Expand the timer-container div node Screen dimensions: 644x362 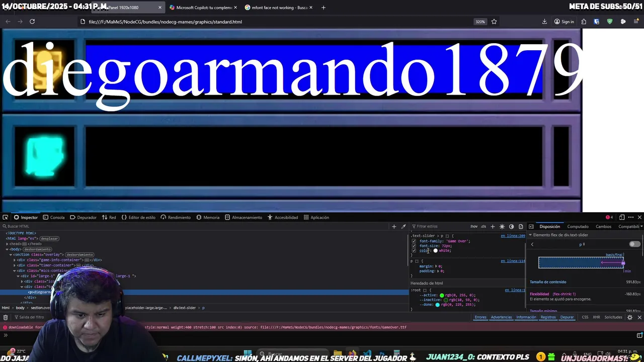tap(15, 265)
